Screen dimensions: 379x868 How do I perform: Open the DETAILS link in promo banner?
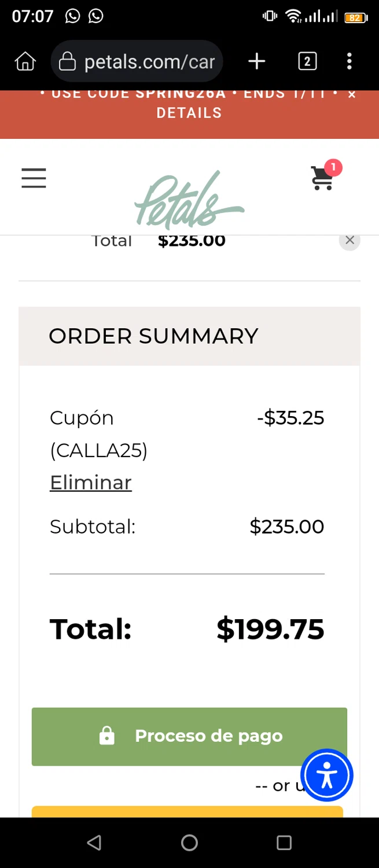point(189,113)
